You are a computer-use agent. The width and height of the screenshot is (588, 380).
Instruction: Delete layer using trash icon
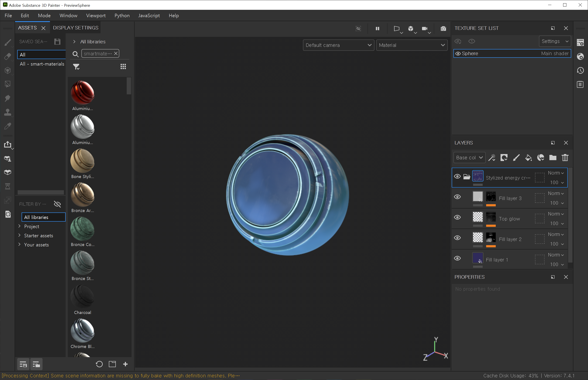click(x=565, y=158)
